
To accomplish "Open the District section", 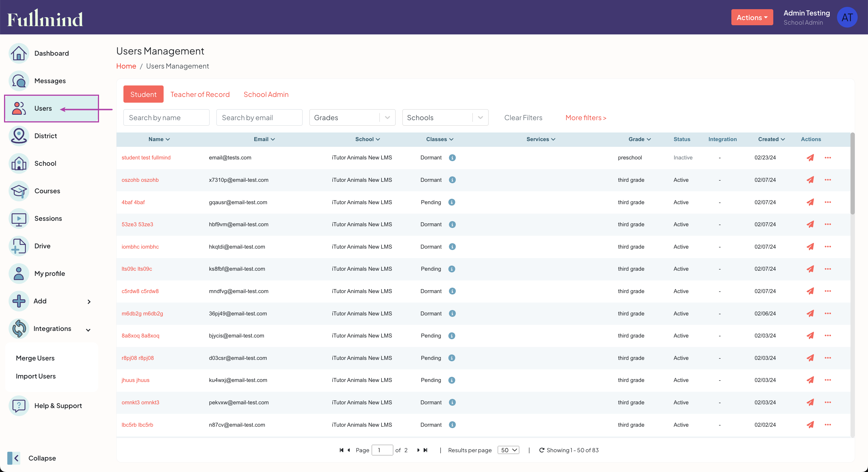I will pos(46,136).
